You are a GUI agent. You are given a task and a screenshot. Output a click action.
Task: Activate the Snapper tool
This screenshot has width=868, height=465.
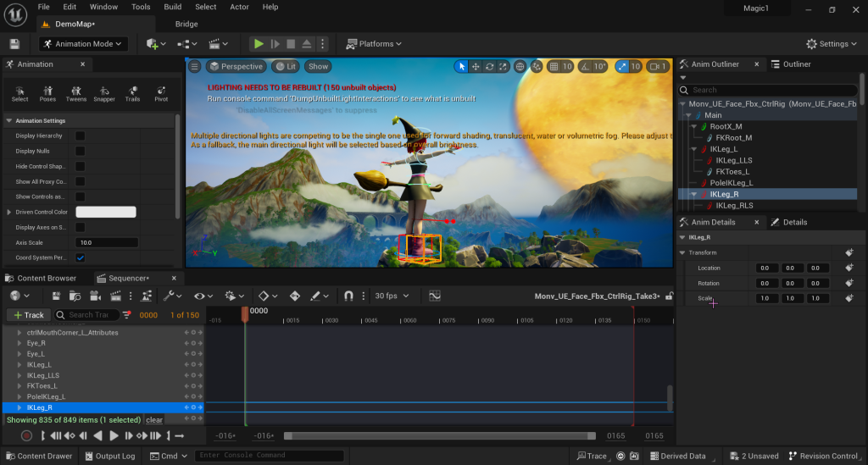[x=104, y=93]
